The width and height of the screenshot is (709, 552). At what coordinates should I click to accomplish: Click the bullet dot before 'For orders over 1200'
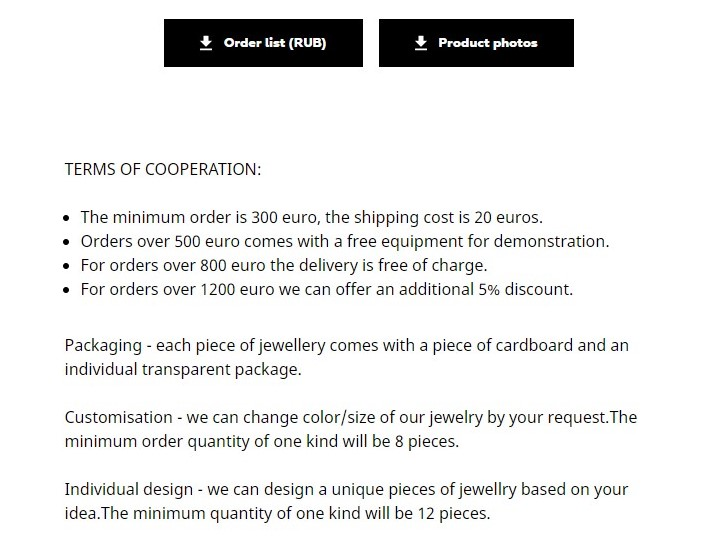click(x=67, y=290)
